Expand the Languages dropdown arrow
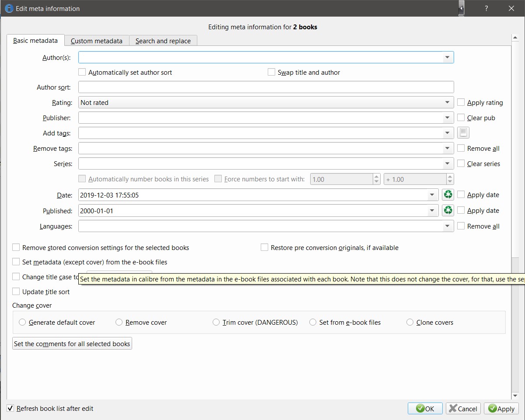525x420 pixels. (447, 226)
